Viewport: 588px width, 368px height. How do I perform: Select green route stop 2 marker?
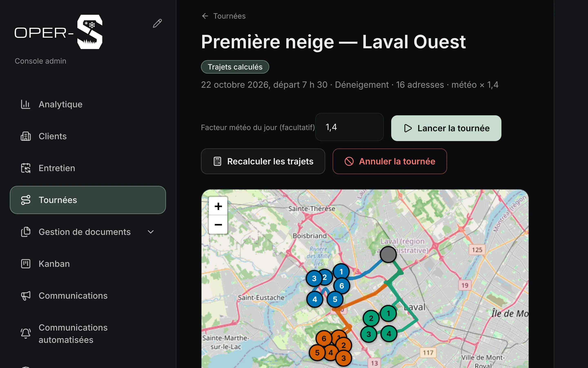tap(371, 318)
